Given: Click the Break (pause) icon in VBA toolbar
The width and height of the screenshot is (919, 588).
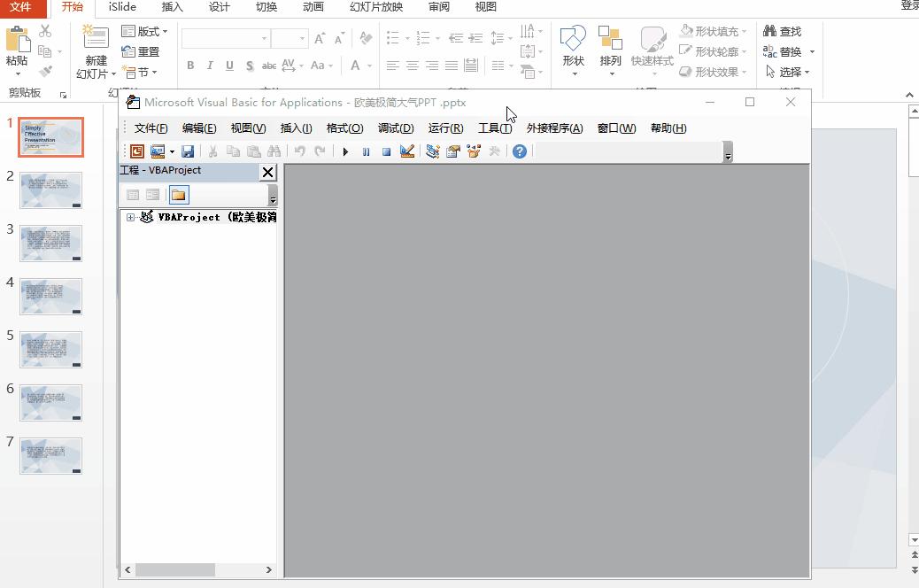Looking at the screenshot, I should click(367, 151).
